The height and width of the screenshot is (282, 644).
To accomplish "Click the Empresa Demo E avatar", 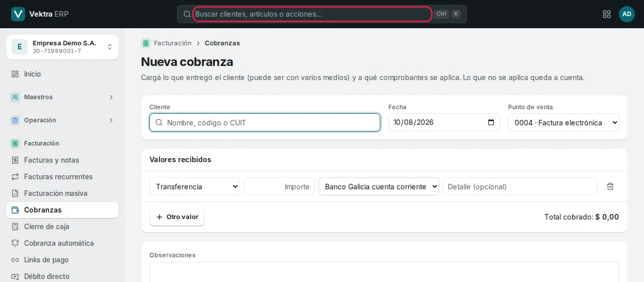I will pyautogui.click(x=20, y=47).
